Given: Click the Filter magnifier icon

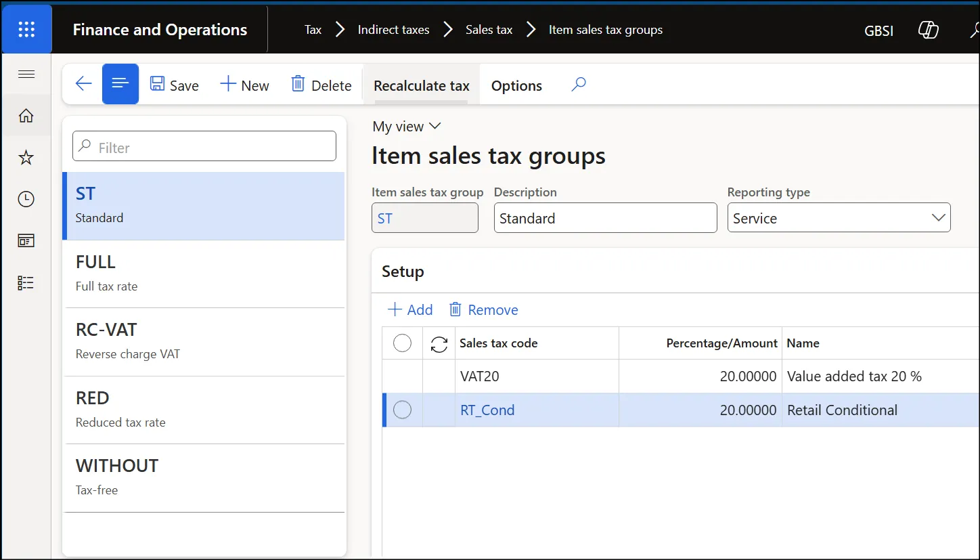Looking at the screenshot, I should pos(85,146).
